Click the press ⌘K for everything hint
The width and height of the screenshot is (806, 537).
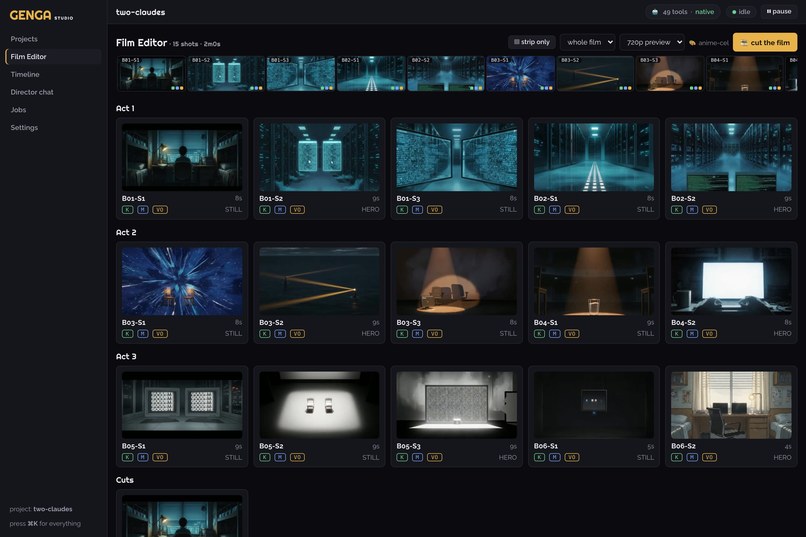click(x=45, y=524)
